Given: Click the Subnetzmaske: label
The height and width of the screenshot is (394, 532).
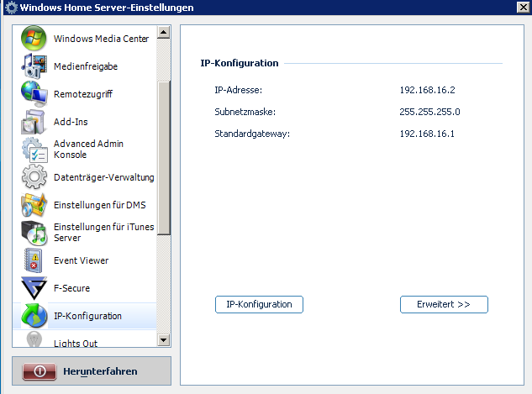Looking at the screenshot, I should click(x=245, y=112).
